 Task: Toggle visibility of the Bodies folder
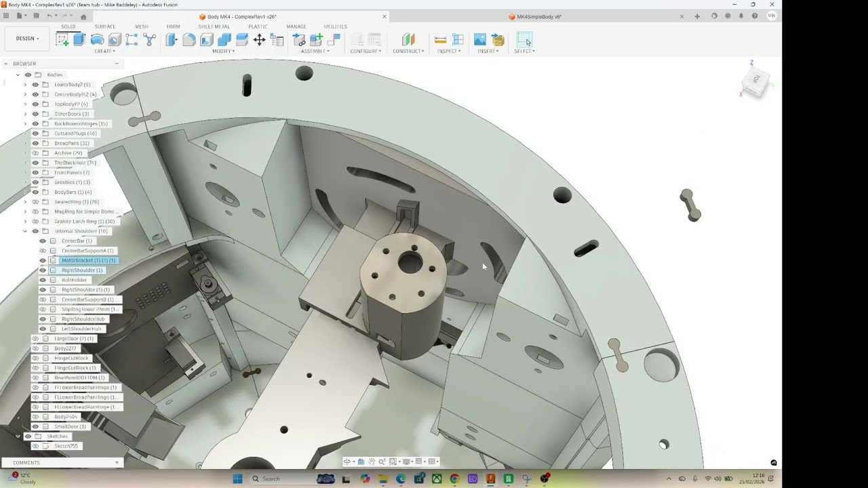[28, 75]
